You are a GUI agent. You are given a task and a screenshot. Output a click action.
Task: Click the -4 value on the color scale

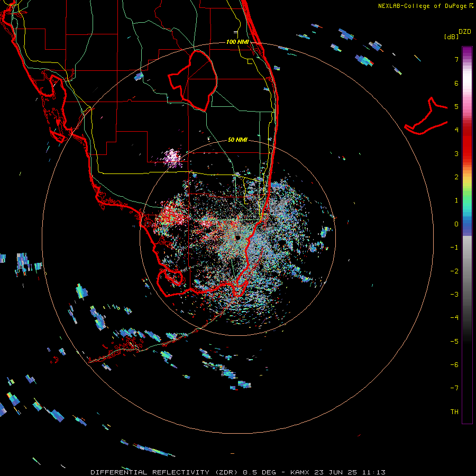[x=454, y=317]
